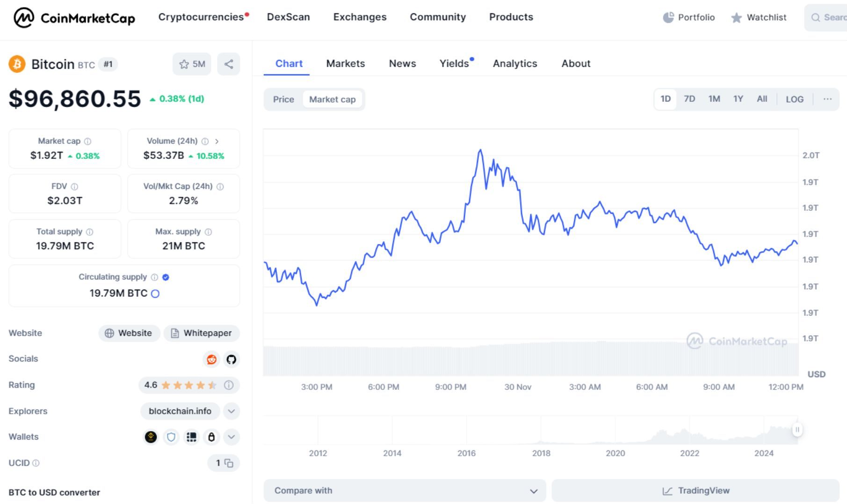Open Bitcoin's GitHub social icon
Screen dimensions: 847x504
point(231,360)
